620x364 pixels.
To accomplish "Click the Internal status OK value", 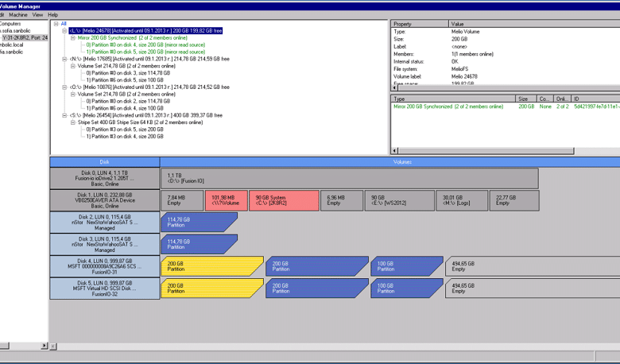I will point(455,62).
